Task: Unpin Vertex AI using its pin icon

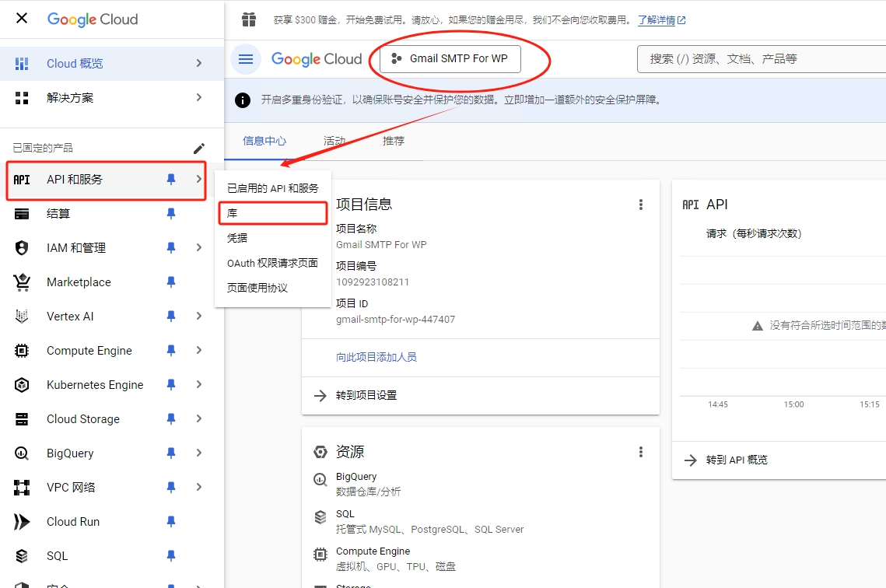Action: [x=170, y=317]
